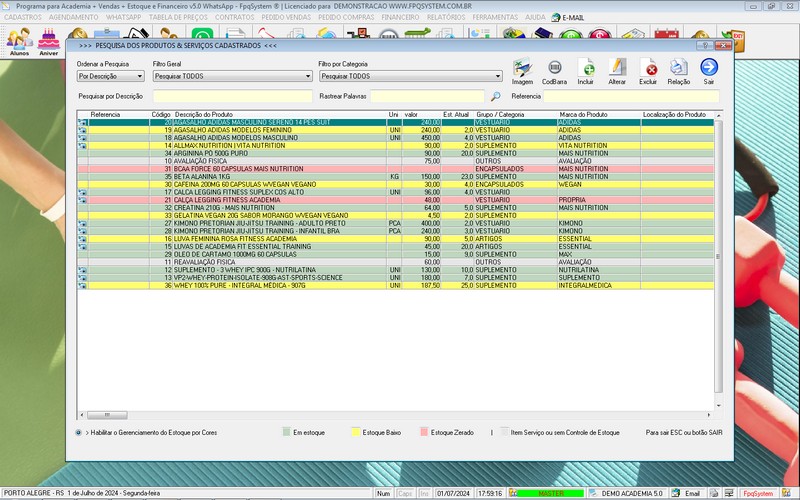The height and width of the screenshot is (500, 800).
Task: Enable stock management by colors radio button
Action: pyautogui.click(x=78, y=432)
